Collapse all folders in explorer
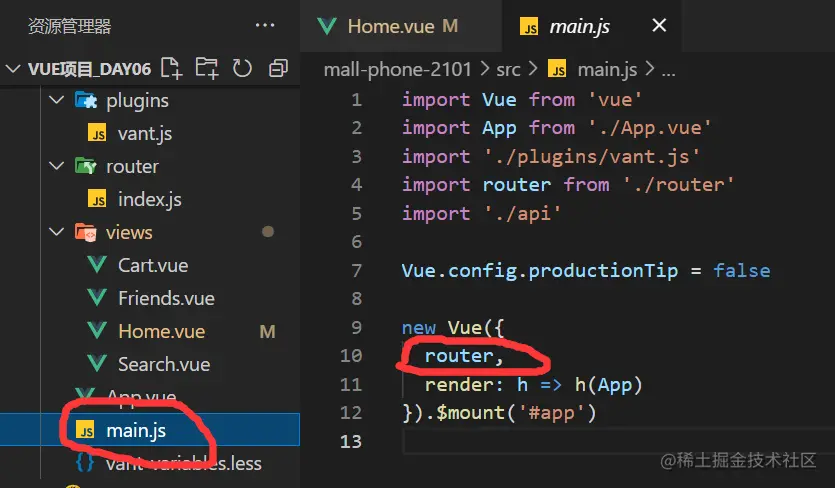The image size is (835, 488). (x=278, y=68)
